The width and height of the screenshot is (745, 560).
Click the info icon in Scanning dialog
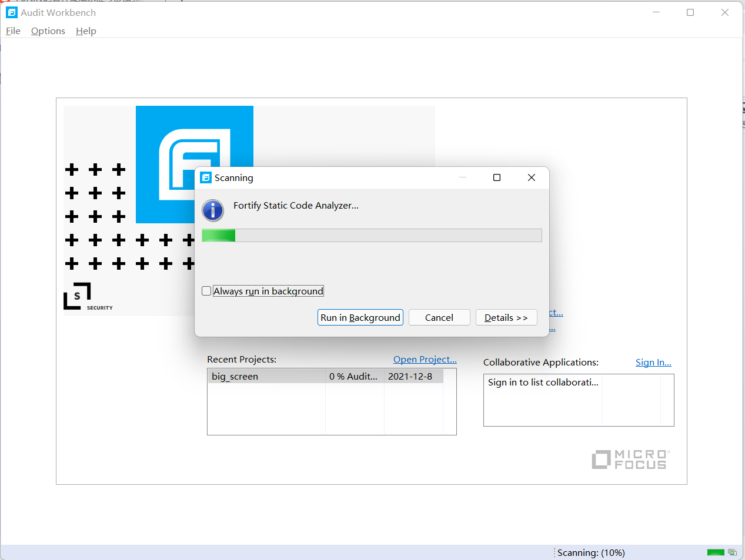[x=213, y=210]
